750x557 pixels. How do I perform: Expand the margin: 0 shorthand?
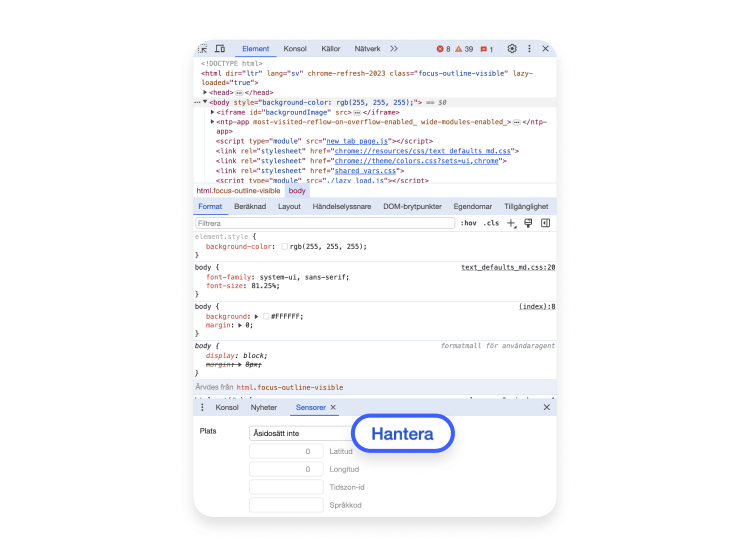coord(240,325)
